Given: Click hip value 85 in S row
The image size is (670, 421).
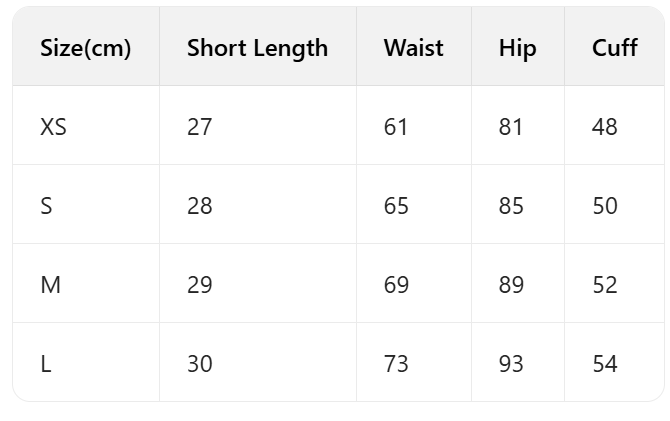Looking at the screenshot, I should click(511, 206).
